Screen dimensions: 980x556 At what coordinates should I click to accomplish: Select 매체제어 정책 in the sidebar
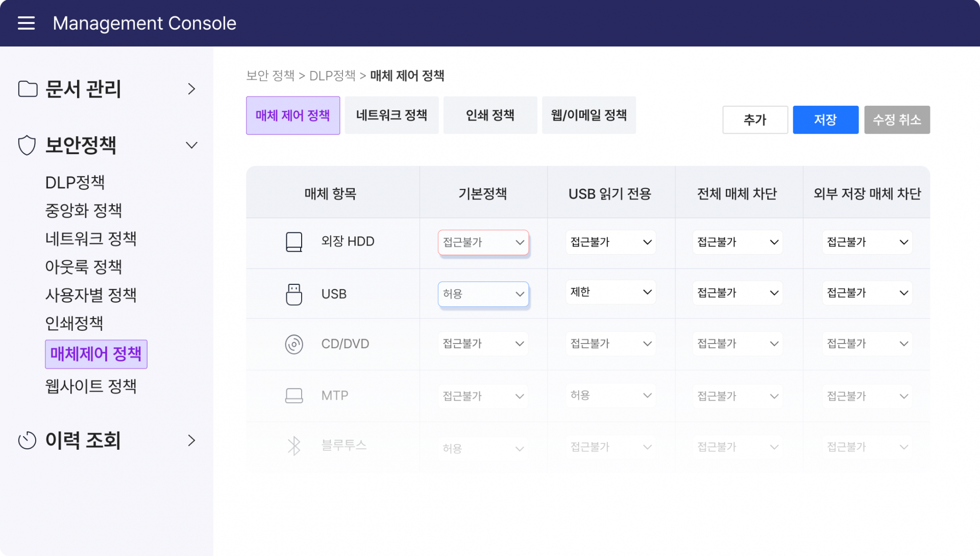[96, 354]
